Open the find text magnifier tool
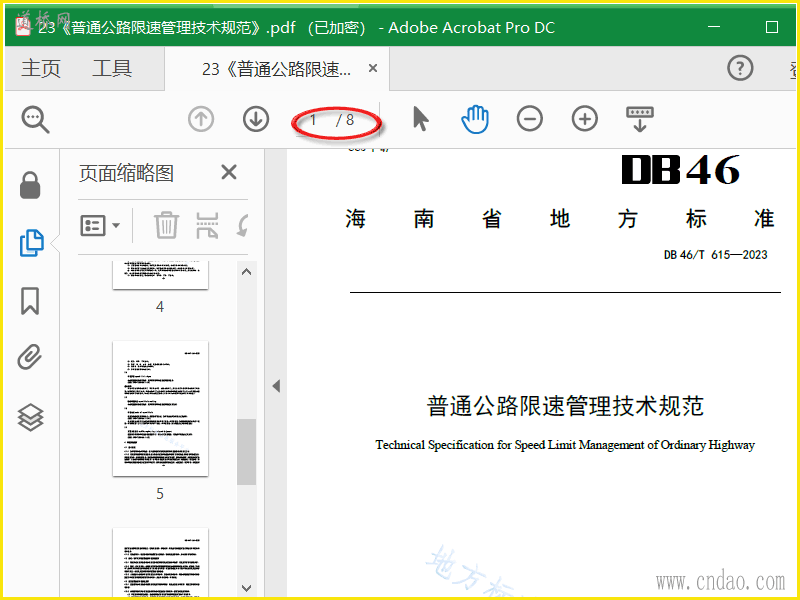The image size is (800, 600). click(35, 120)
